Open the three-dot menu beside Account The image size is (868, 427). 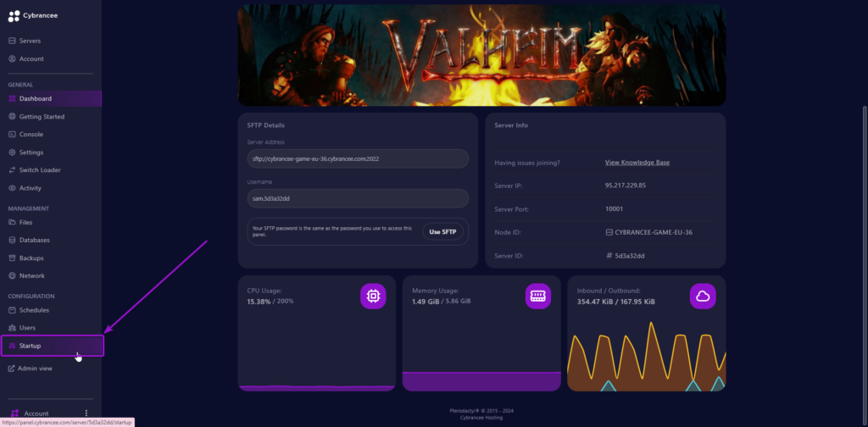[x=86, y=413]
